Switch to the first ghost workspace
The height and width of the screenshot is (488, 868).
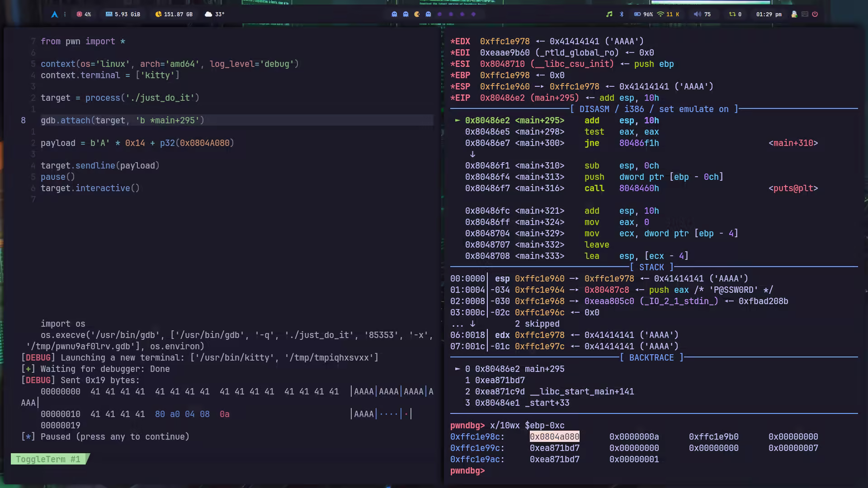[394, 14]
